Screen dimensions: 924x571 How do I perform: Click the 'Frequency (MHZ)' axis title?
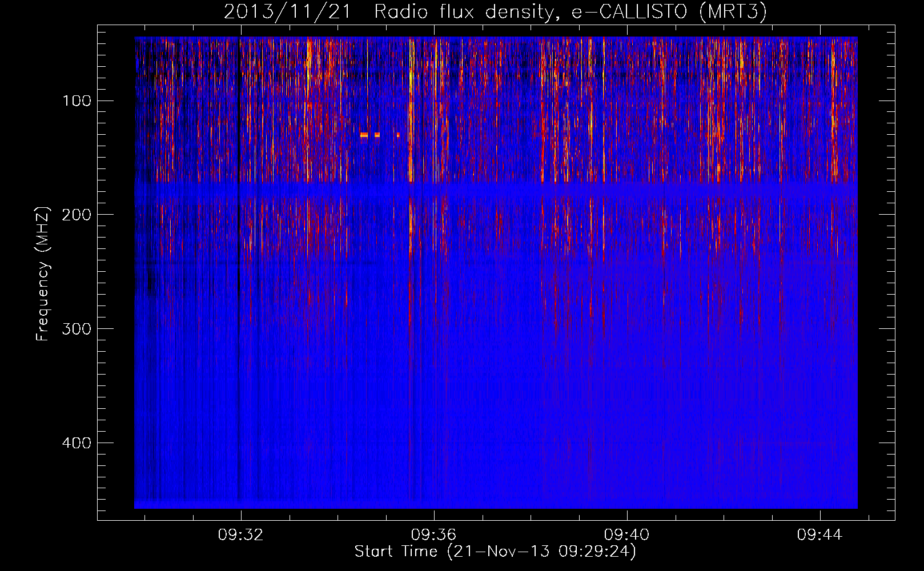pos(43,274)
